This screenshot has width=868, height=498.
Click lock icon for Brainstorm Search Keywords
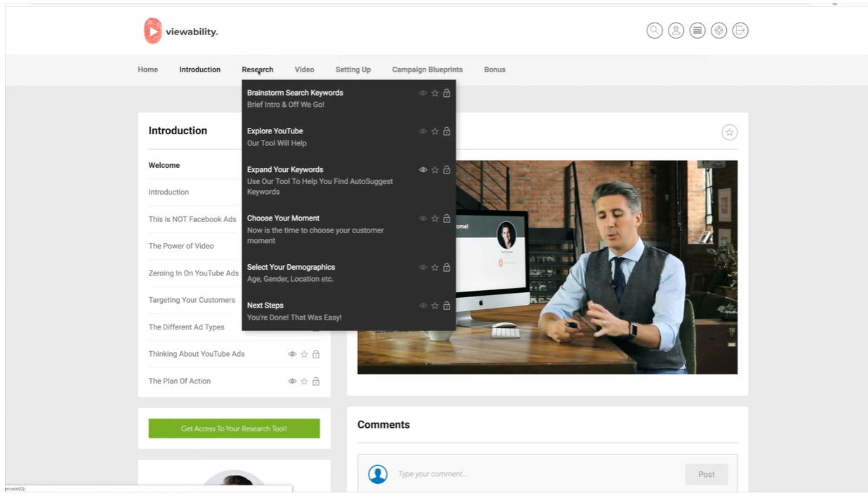click(x=447, y=93)
